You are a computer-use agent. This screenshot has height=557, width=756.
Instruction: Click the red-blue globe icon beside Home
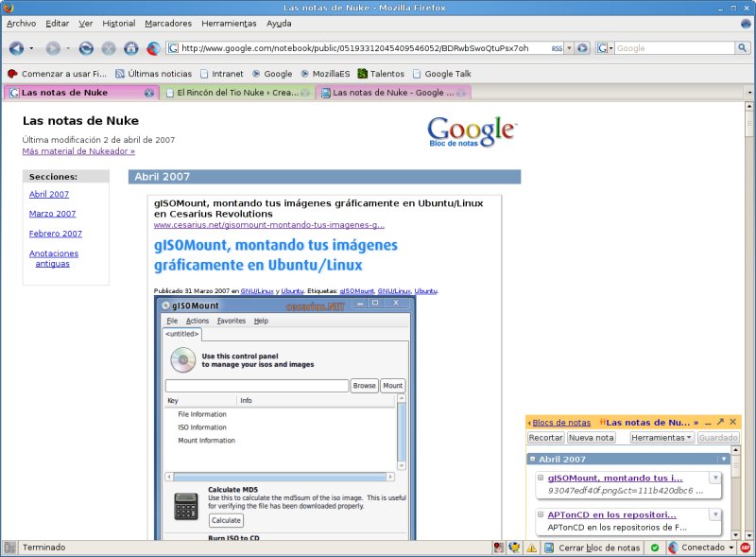tap(153, 48)
